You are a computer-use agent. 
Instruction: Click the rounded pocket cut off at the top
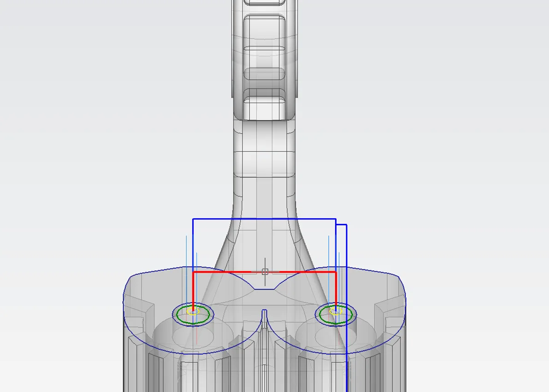(264, 2)
